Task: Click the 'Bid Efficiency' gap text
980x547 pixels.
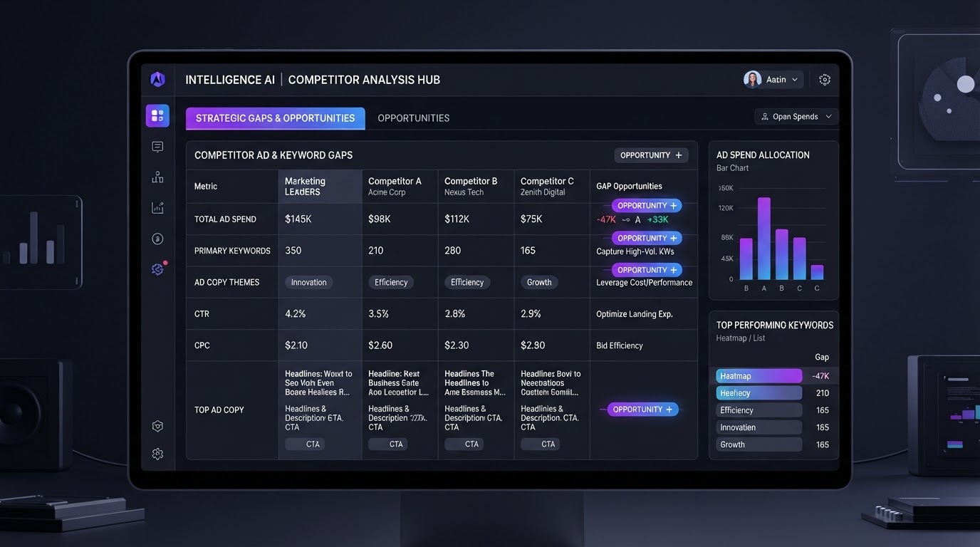Action: tap(620, 345)
